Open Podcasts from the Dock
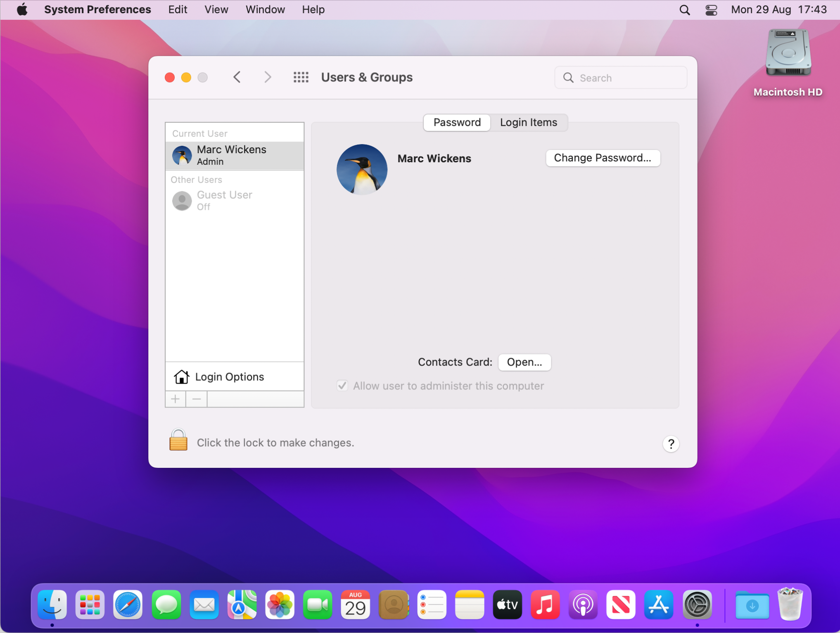 click(x=583, y=605)
